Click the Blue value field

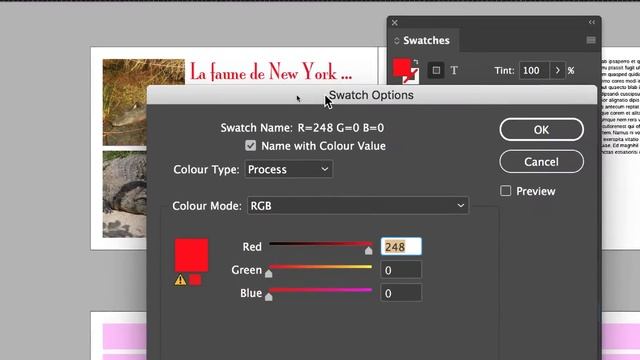point(401,293)
